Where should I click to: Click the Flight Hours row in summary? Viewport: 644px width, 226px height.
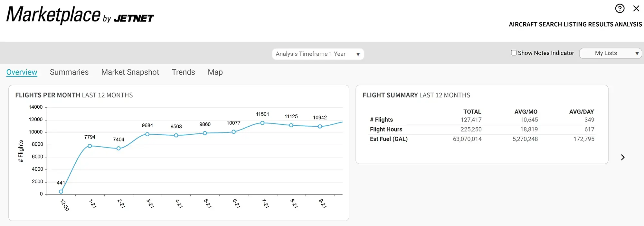click(386, 129)
